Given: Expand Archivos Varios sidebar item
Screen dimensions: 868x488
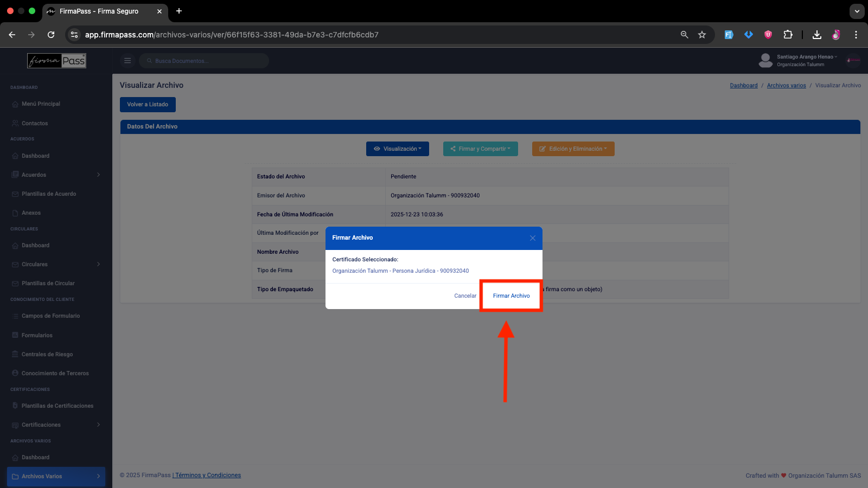Looking at the screenshot, I should click(x=56, y=476).
